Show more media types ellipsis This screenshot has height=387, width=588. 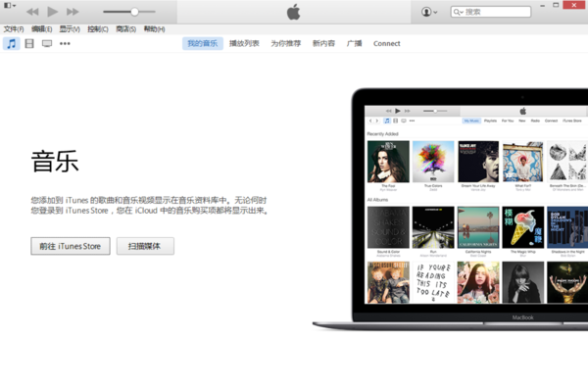(65, 43)
